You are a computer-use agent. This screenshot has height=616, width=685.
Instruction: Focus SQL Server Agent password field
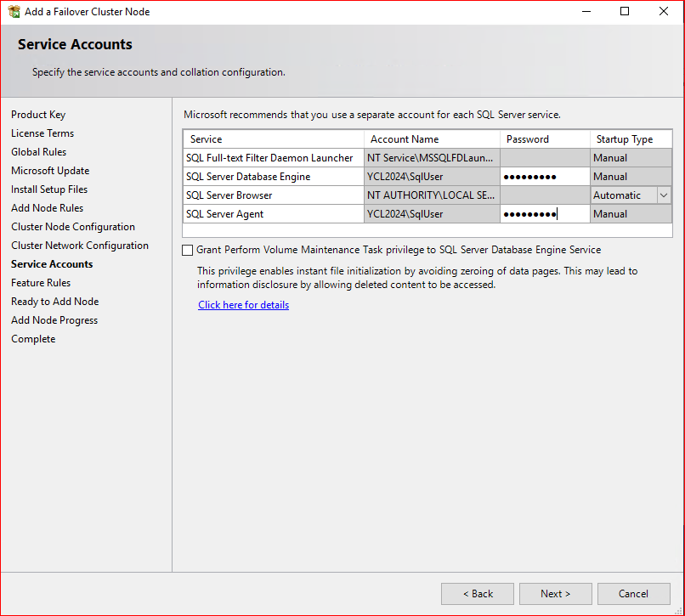pyautogui.click(x=545, y=214)
